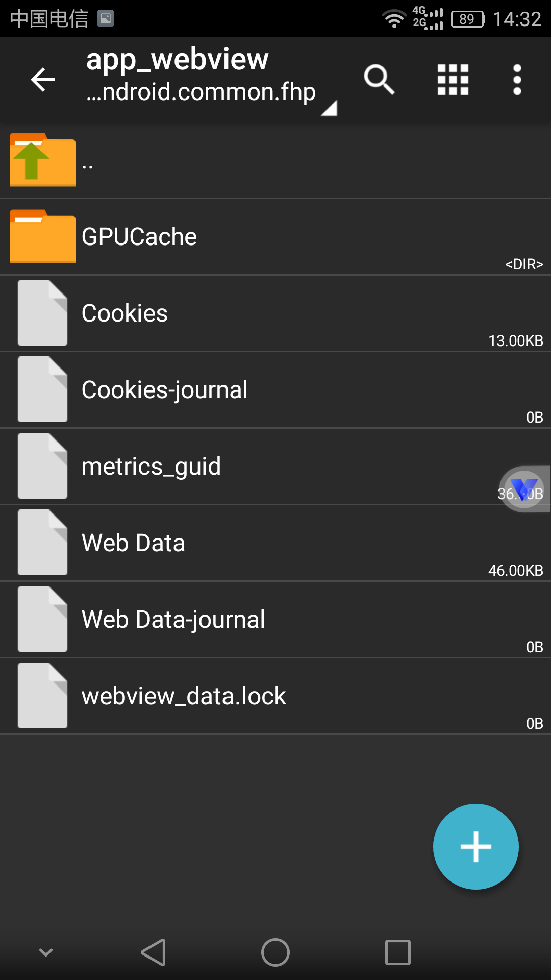This screenshot has width=551, height=980.
Task: Select the Cookies file
Action: click(275, 313)
